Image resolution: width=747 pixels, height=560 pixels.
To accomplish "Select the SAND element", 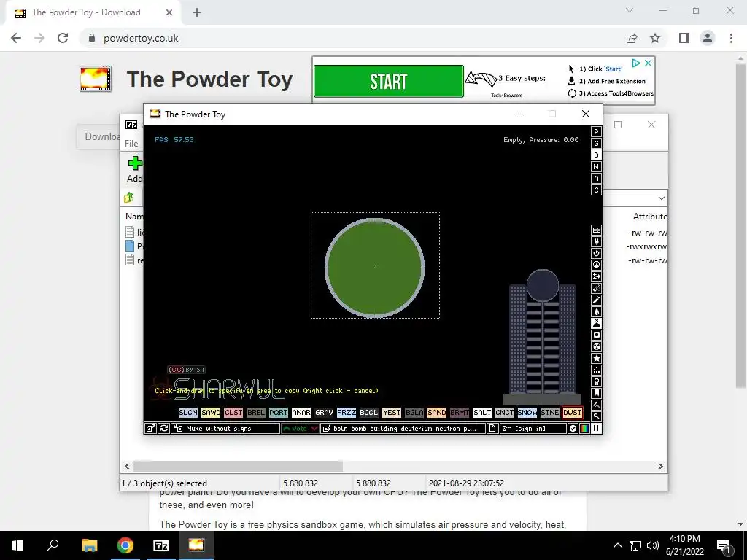I will tap(437, 413).
